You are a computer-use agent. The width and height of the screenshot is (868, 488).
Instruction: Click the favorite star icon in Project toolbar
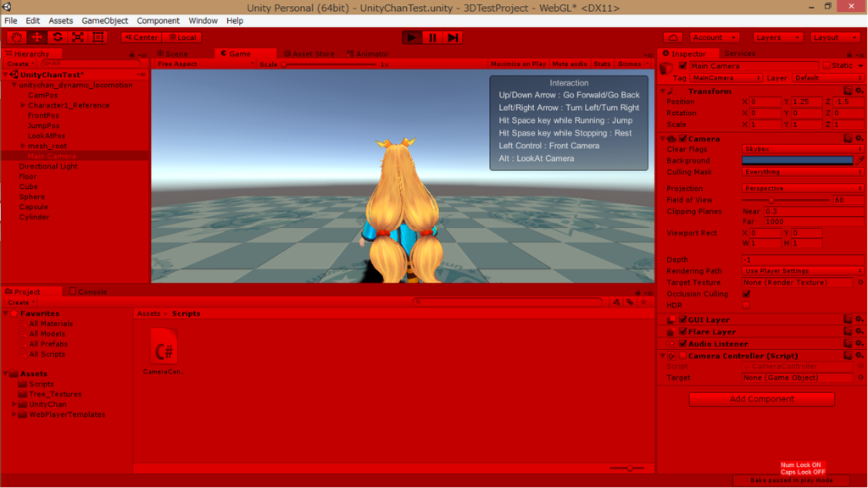coord(644,302)
